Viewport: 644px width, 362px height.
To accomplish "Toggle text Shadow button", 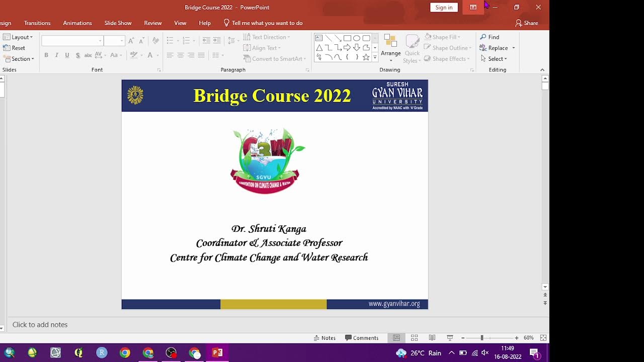I will pos(77,55).
